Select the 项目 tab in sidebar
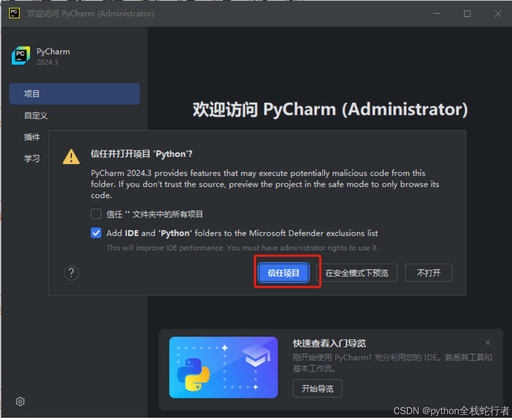 tap(75, 94)
